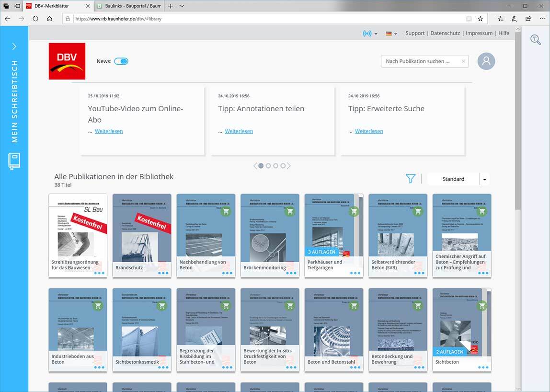
Task: Select first news carousel dot
Action: [261, 166]
